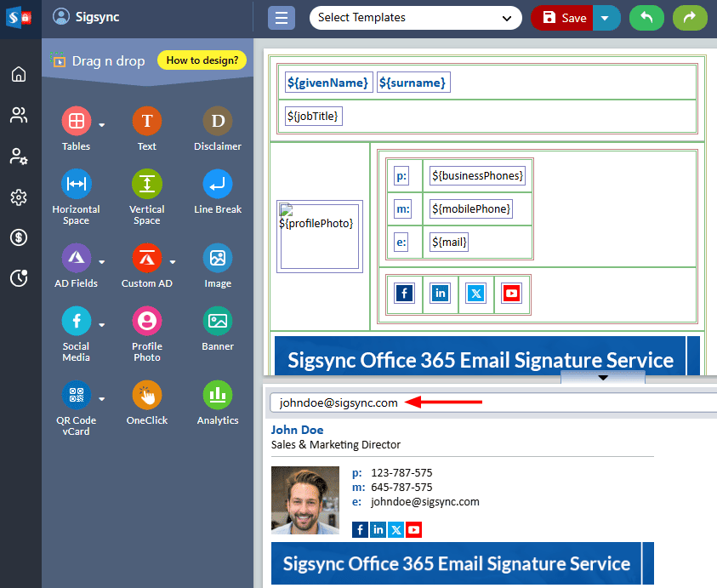Expand the Social Media options arrow

point(102,324)
